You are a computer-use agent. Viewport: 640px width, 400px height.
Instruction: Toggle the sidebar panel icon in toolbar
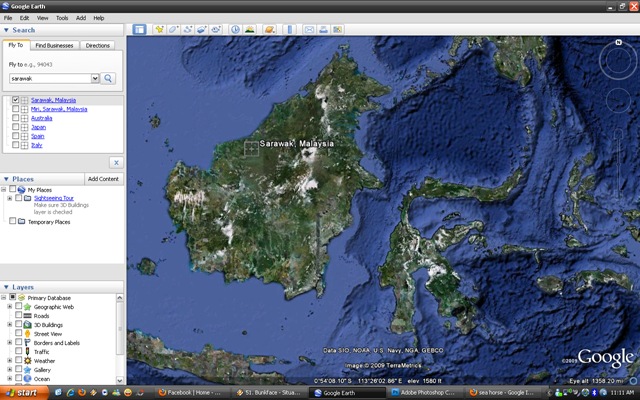pos(139,29)
